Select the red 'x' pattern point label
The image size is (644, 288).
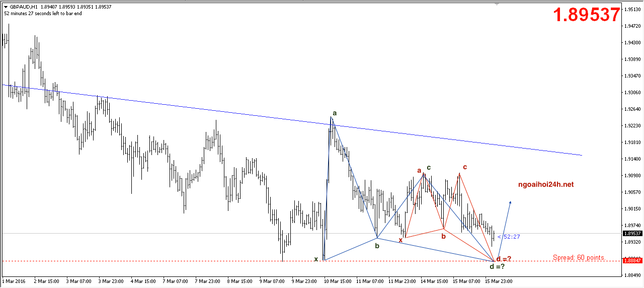(400, 240)
